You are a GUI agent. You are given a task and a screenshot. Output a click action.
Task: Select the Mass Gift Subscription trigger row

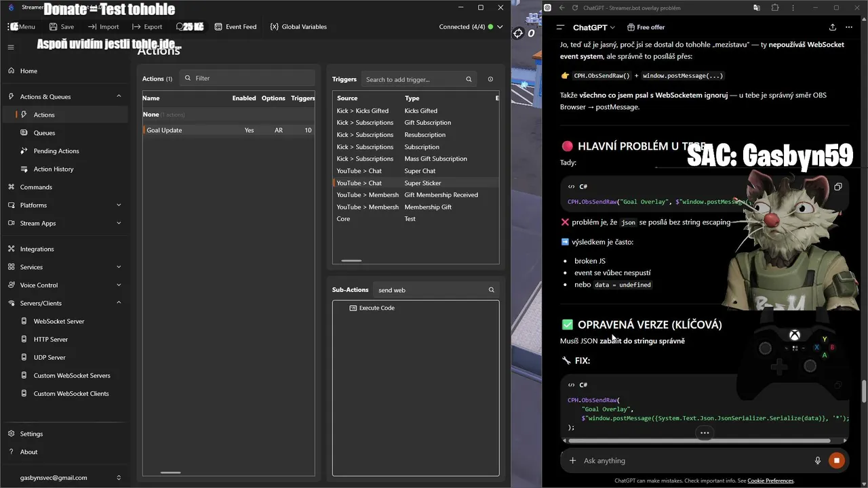[416, 159]
